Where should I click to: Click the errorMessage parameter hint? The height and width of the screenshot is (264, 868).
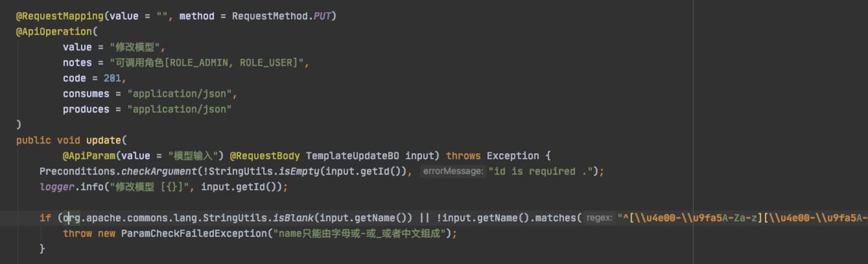pyautogui.click(x=452, y=171)
